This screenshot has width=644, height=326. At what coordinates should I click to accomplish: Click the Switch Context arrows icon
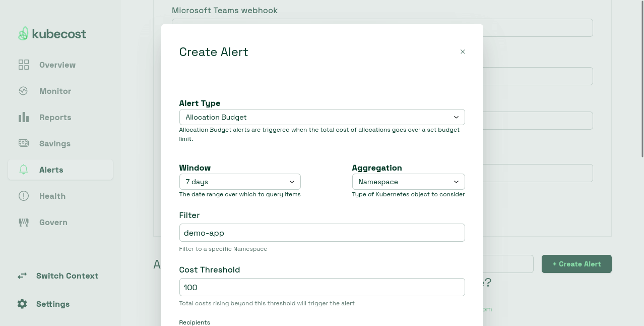[x=22, y=276]
